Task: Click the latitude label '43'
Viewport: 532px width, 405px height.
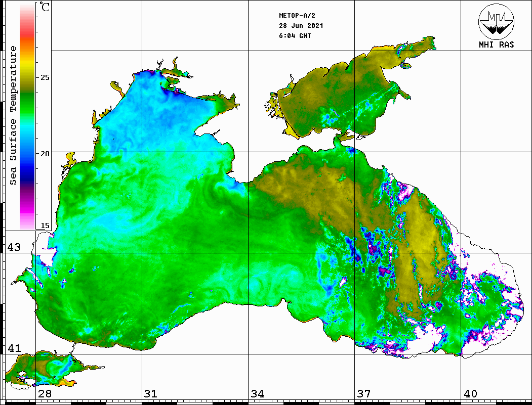Action: (14, 247)
